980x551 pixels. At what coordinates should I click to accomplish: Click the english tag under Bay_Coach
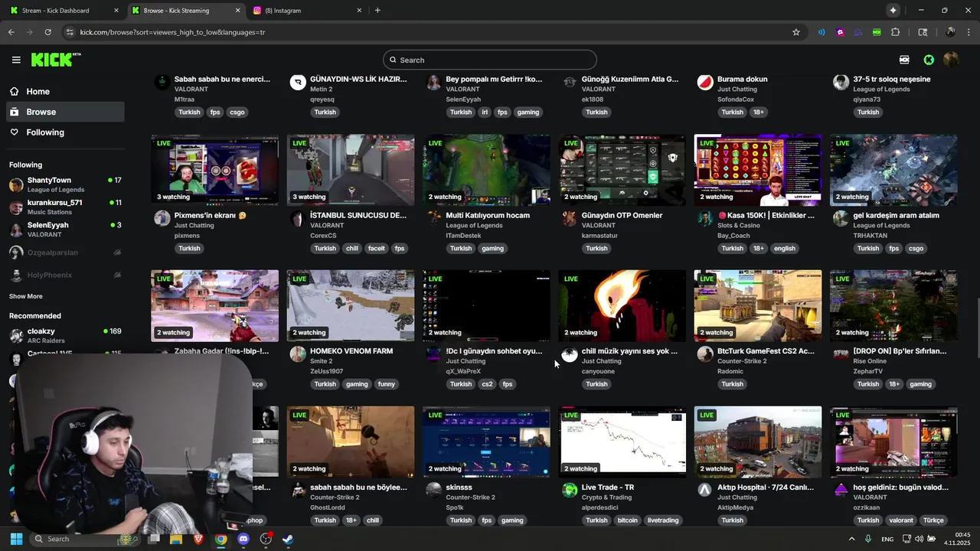click(785, 248)
